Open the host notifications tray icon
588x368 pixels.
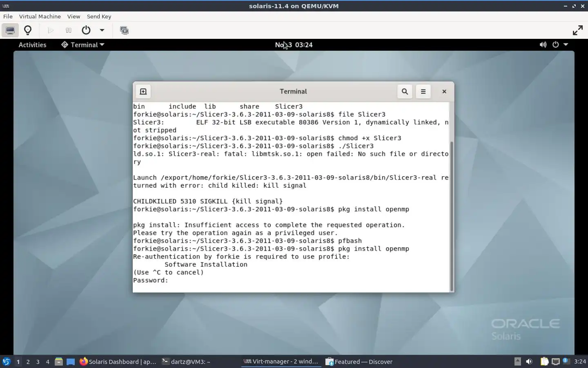click(566, 361)
